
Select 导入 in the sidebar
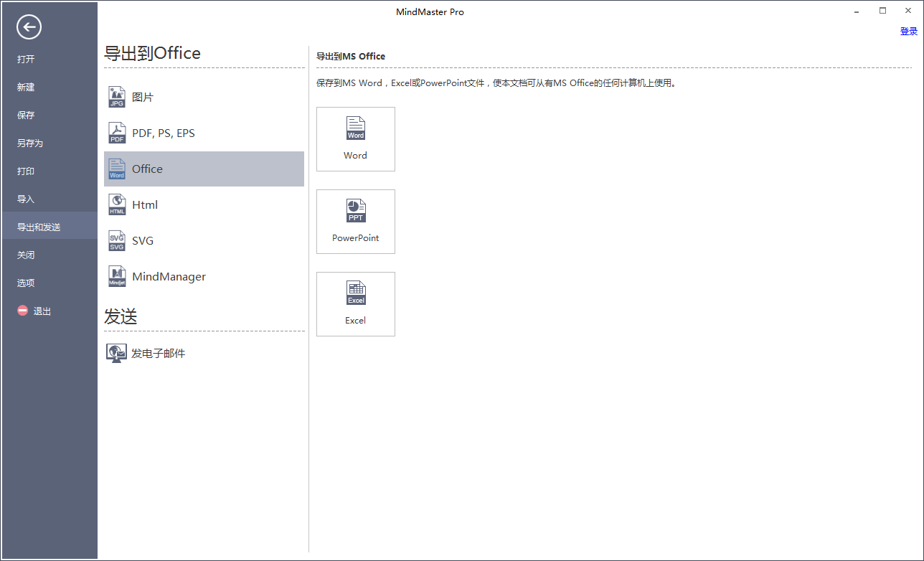[26, 199]
